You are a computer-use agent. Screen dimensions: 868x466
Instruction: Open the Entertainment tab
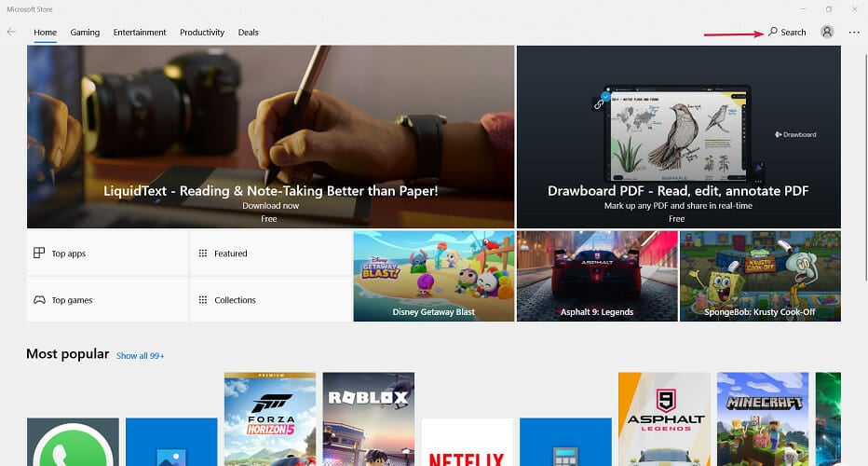[x=140, y=32]
